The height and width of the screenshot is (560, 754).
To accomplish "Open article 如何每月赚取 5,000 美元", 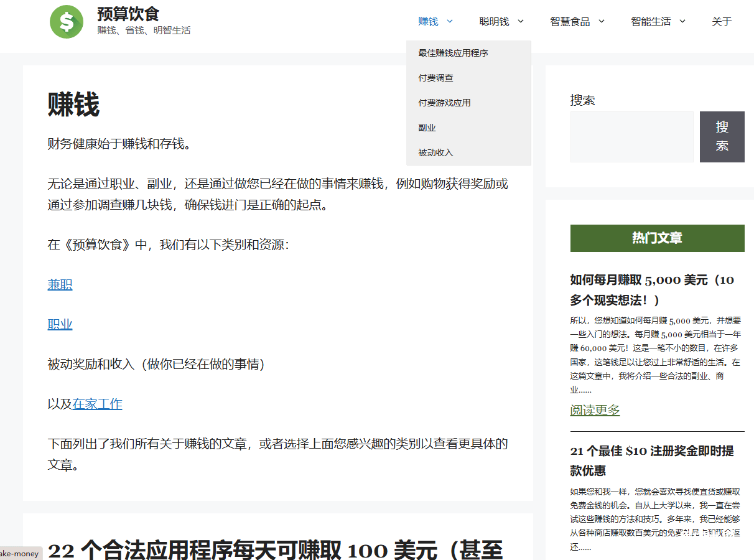I will pyautogui.click(x=652, y=290).
